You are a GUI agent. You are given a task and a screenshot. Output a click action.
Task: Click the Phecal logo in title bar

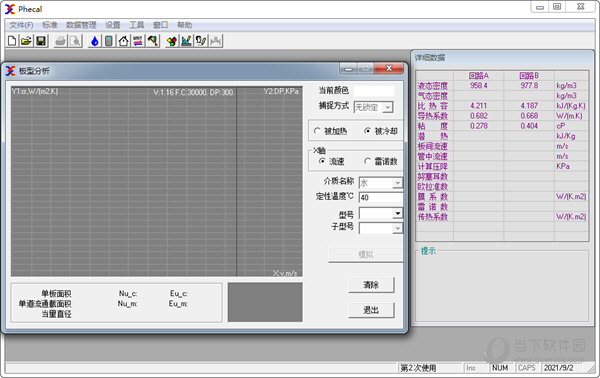(10, 9)
